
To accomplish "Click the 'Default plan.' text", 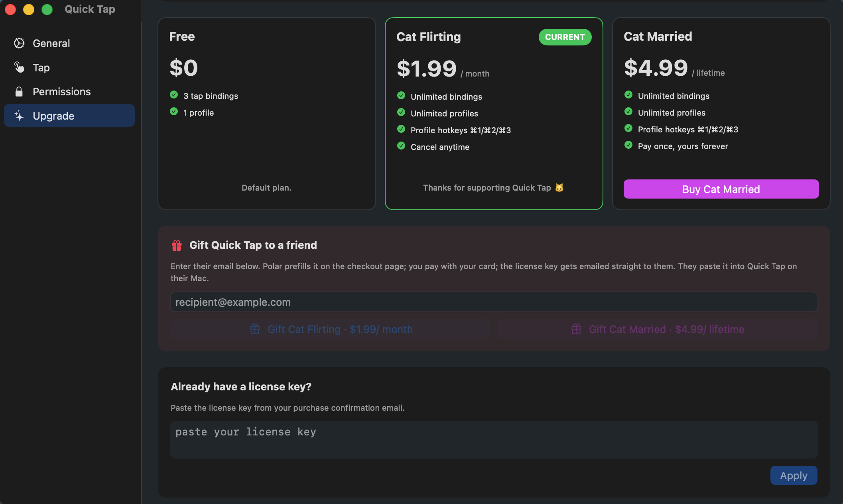I will (x=266, y=188).
